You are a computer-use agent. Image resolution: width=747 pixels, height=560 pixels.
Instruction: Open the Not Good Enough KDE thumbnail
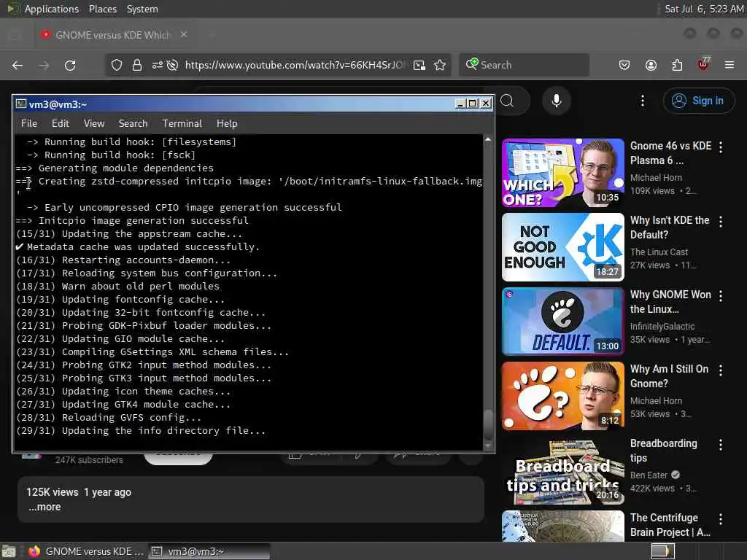(x=563, y=247)
